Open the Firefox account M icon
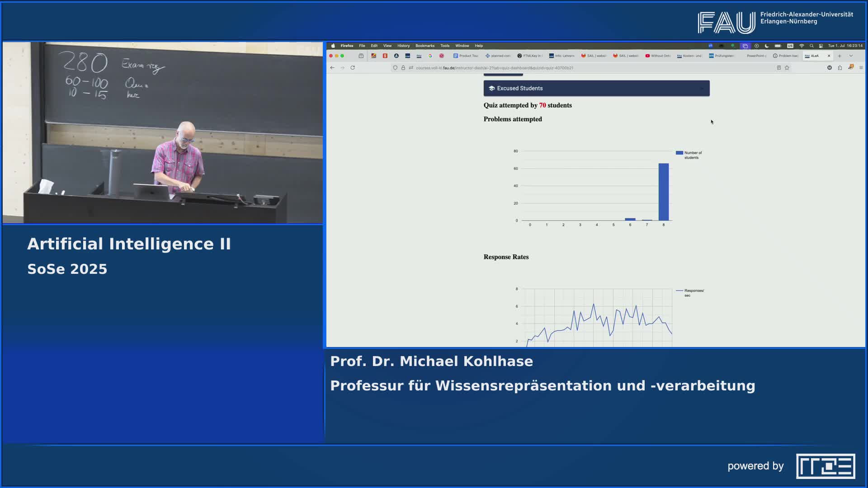 point(830,68)
